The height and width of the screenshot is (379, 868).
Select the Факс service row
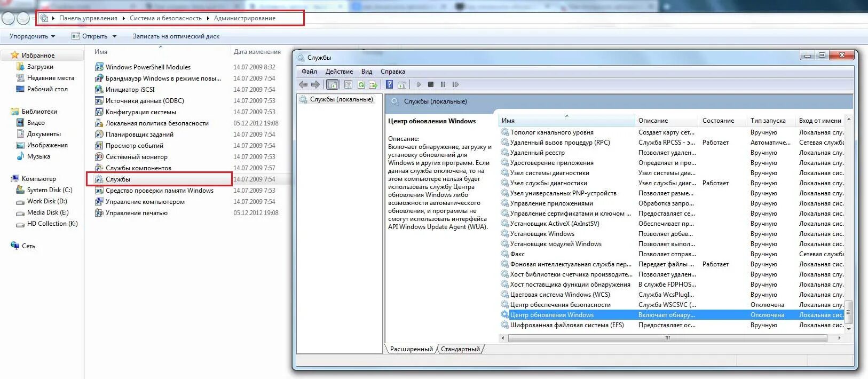(x=672, y=254)
